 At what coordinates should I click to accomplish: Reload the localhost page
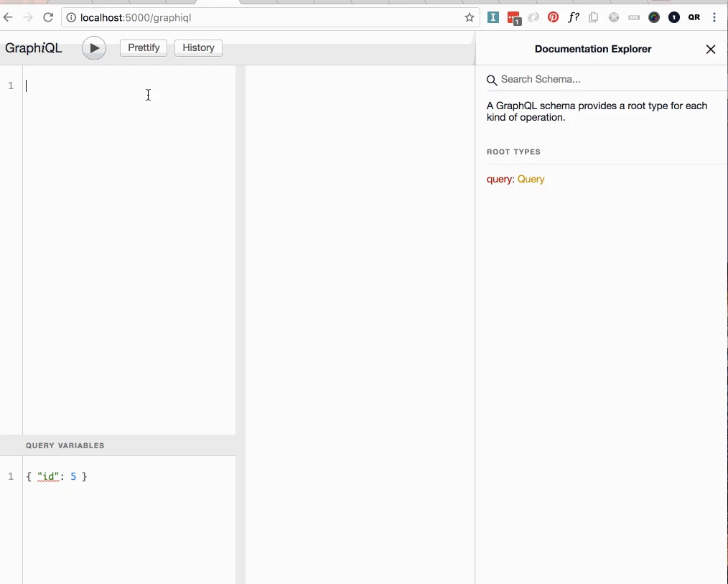(48, 18)
